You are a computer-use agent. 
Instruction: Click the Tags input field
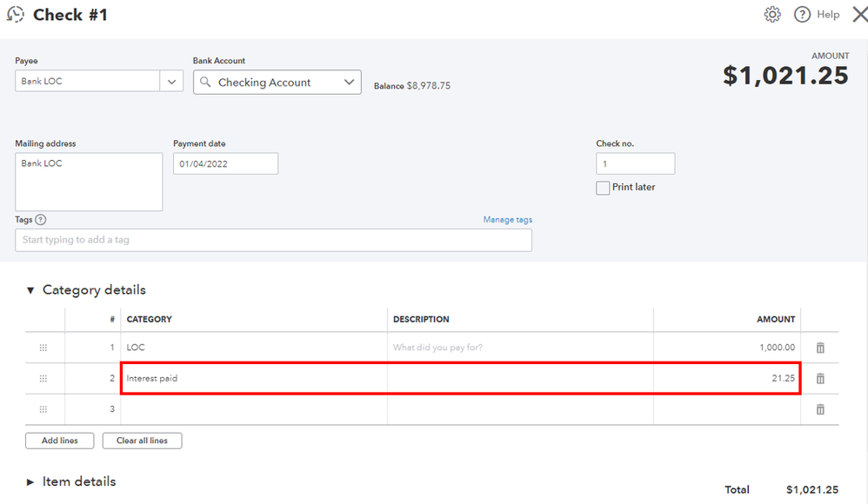(273, 240)
